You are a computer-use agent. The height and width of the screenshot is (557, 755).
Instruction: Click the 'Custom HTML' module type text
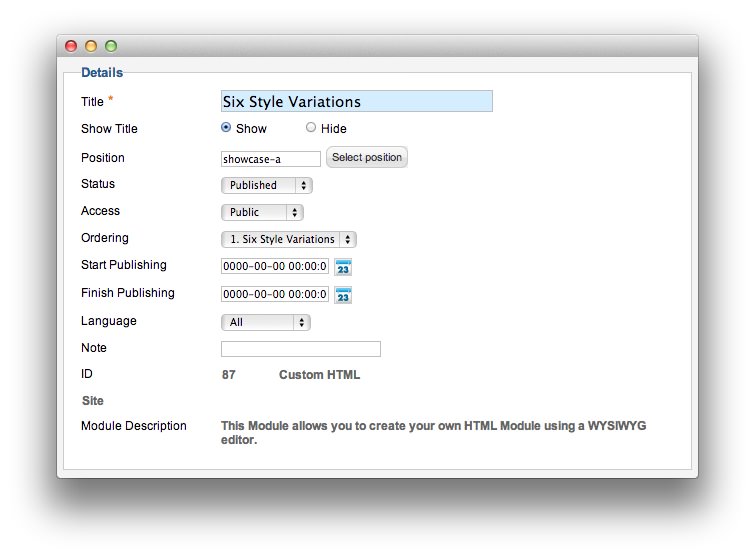pyautogui.click(x=319, y=375)
